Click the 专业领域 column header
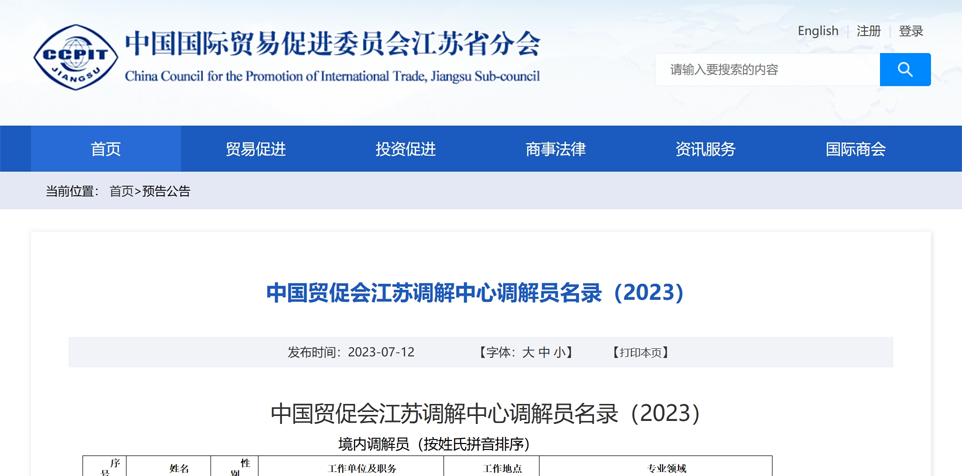 (667, 469)
